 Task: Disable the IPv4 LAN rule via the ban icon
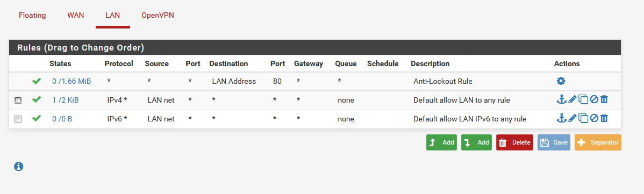[594, 99]
